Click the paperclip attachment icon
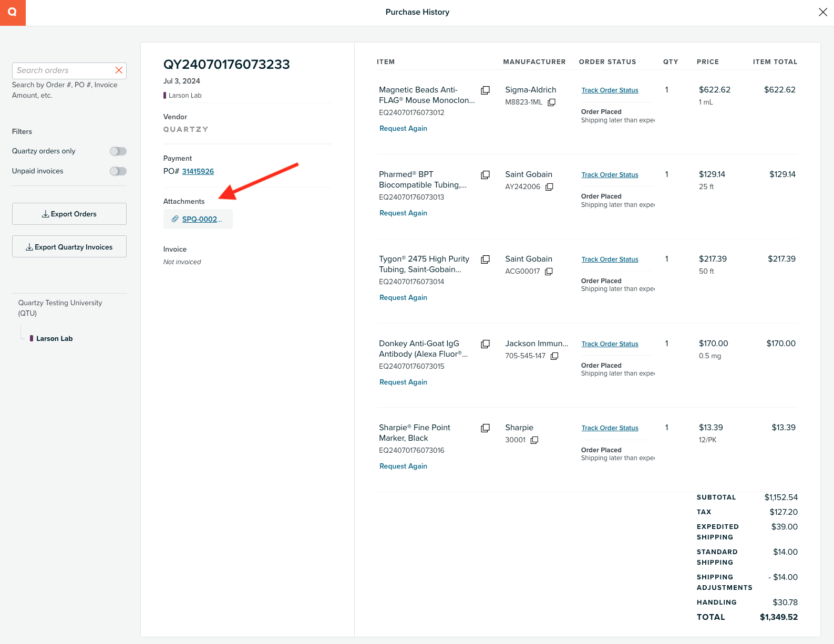 click(x=175, y=219)
